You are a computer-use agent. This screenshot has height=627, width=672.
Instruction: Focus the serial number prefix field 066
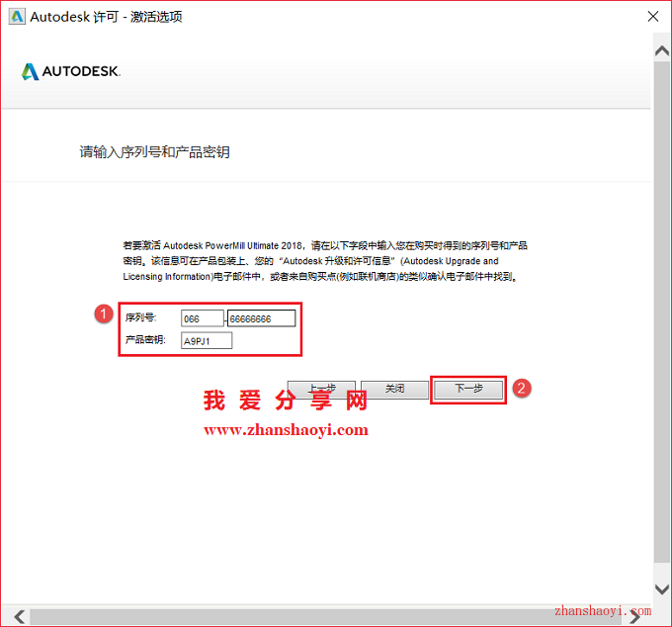203,318
